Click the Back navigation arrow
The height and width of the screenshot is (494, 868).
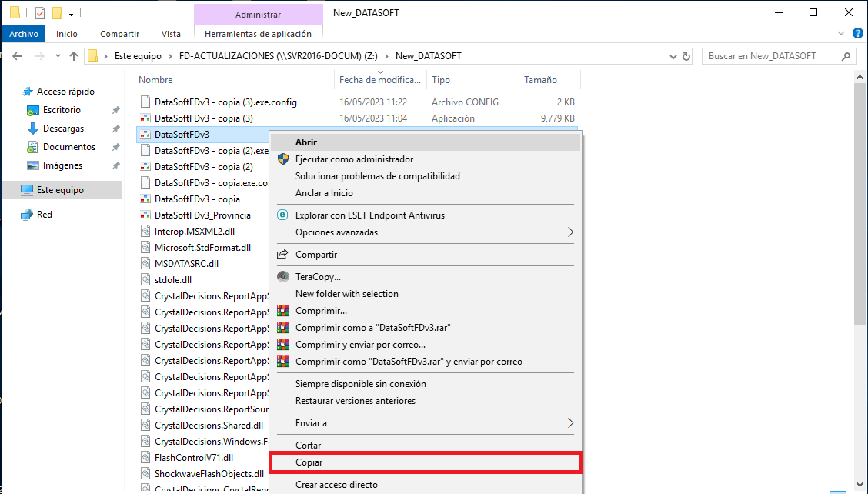[x=17, y=56]
